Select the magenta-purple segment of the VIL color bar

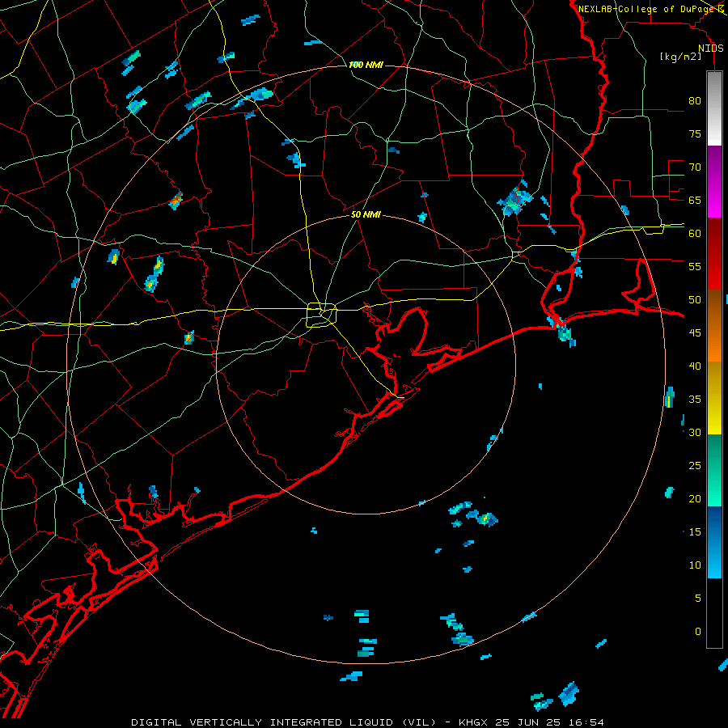point(714,182)
